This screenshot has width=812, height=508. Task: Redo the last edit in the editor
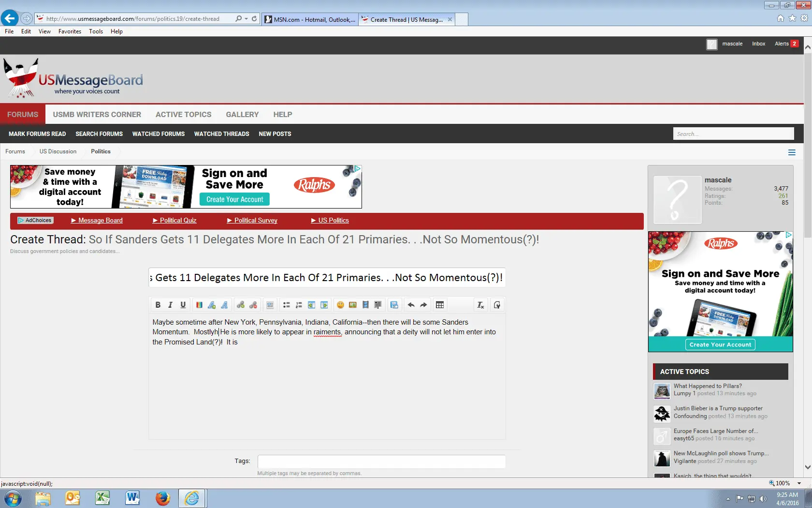point(423,305)
